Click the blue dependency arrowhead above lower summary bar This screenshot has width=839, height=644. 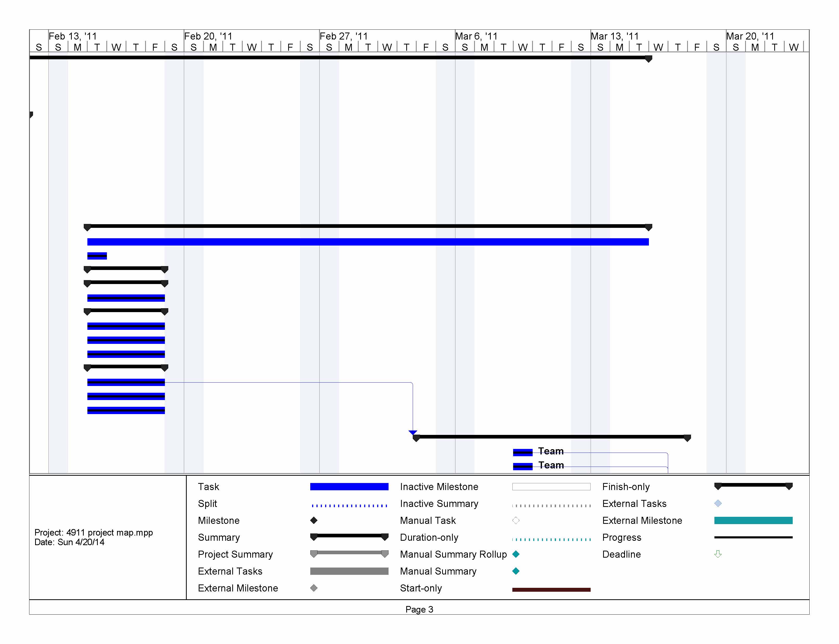[412, 432]
